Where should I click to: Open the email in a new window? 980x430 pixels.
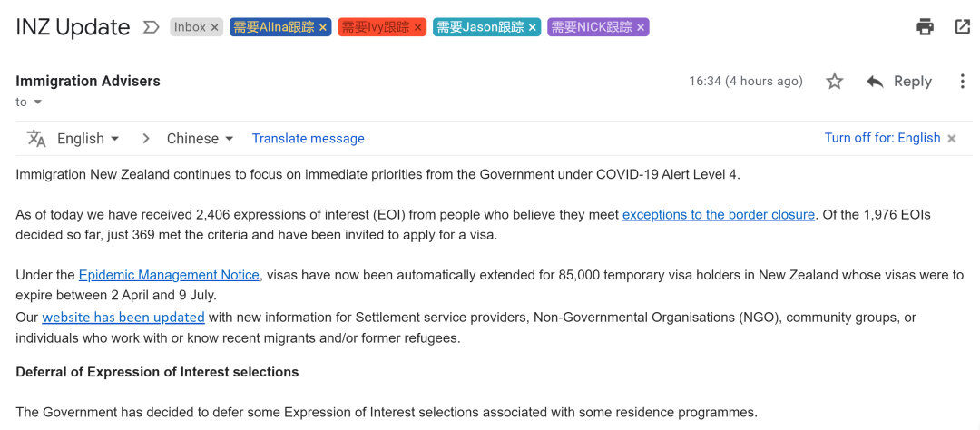(x=963, y=27)
